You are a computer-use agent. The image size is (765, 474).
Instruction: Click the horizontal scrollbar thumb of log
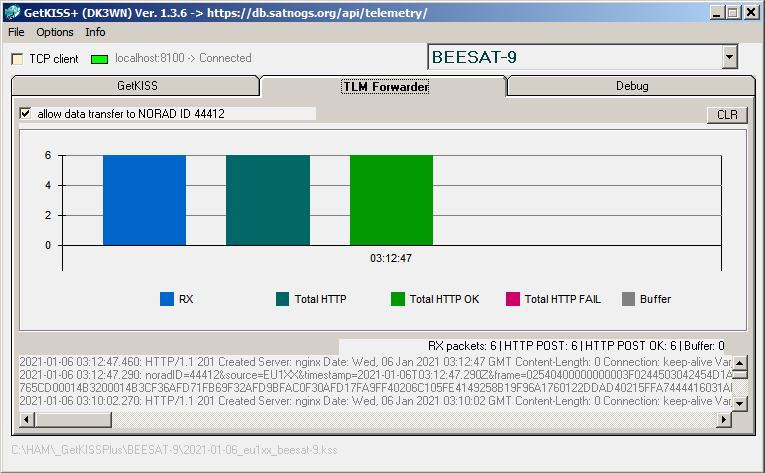(73, 419)
